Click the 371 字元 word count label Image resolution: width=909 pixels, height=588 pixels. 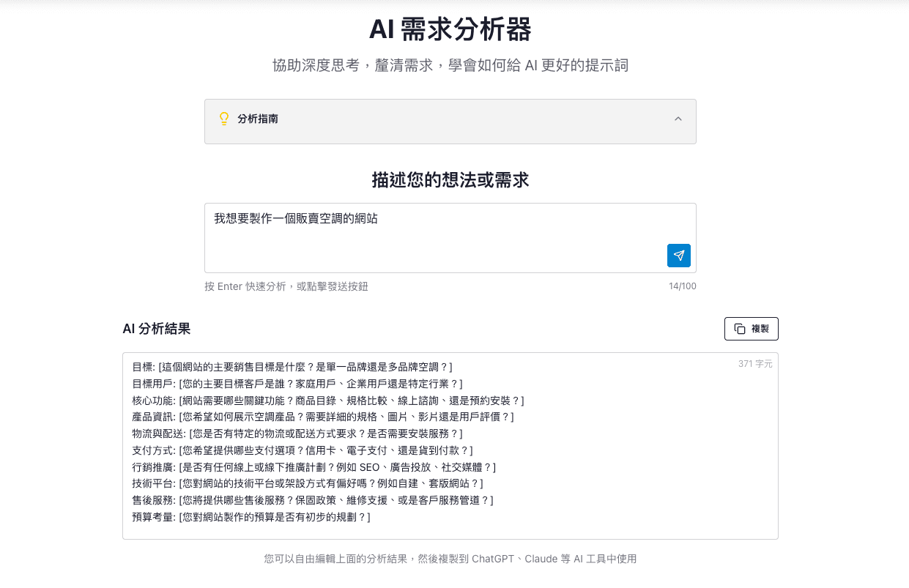tap(754, 363)
